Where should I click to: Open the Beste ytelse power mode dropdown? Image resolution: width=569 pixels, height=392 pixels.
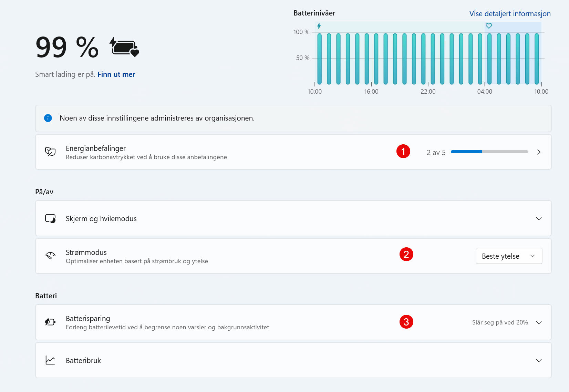click(x=509, y=256)
